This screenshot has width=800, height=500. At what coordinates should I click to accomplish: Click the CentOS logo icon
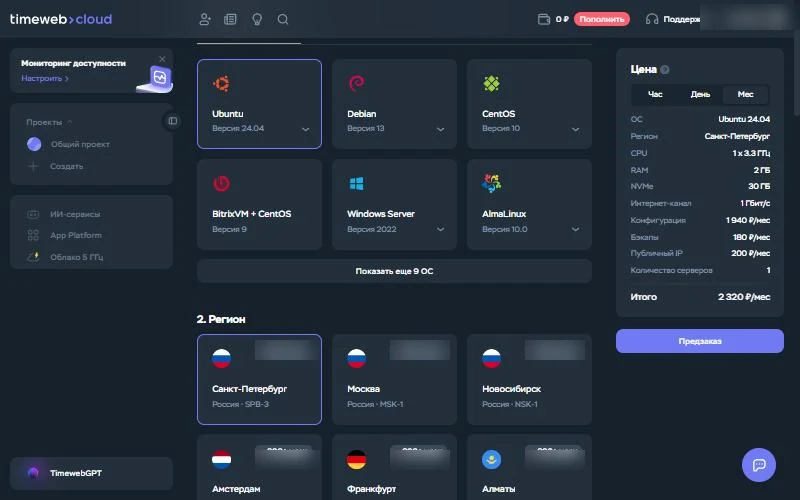click(491, 83)
